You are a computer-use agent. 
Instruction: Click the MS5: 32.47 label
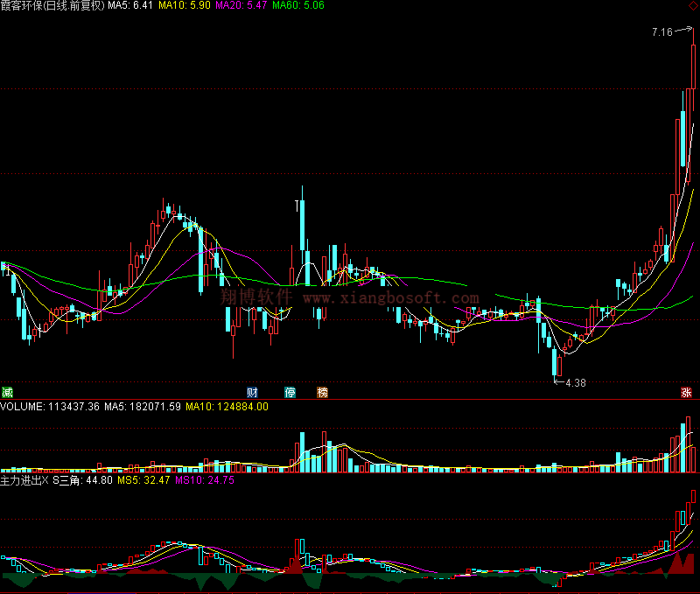[143, 480]
